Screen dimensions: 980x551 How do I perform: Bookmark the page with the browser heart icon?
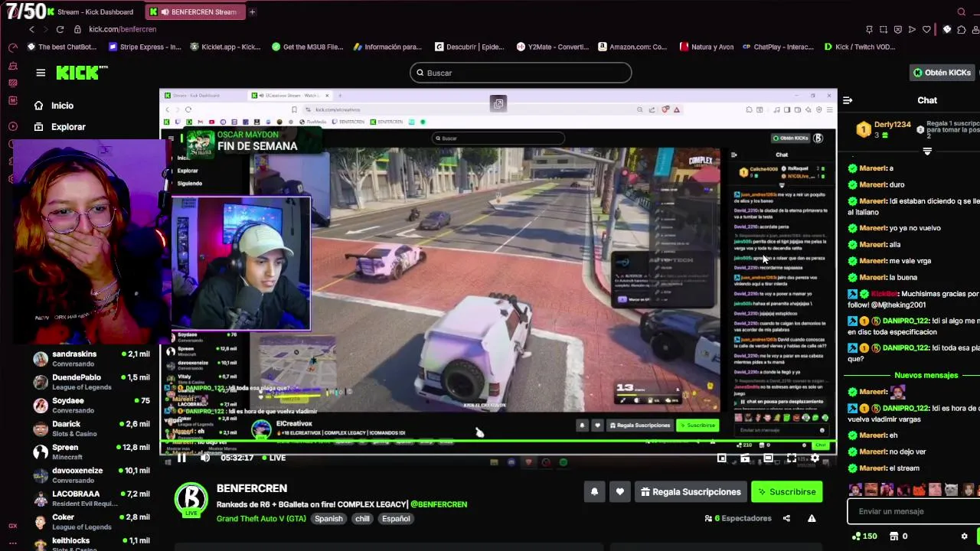point(926,29)
